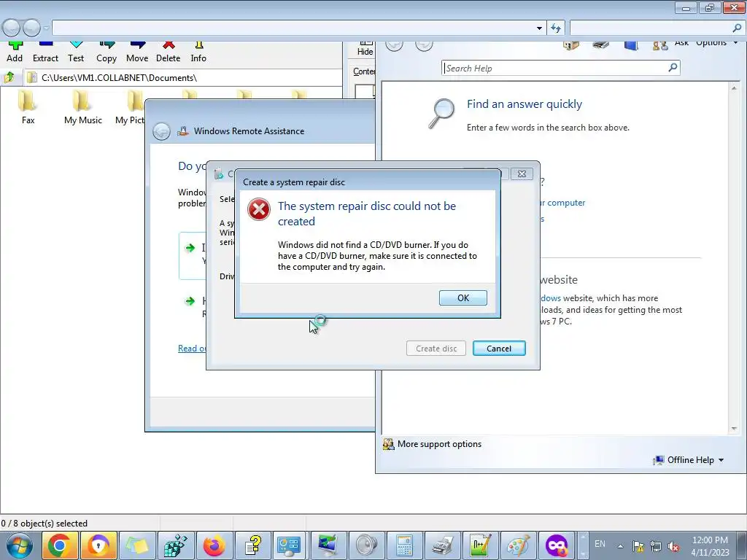This screenshot has width=747, height=560.
Task: Click the Help print icon
Action: 601,45
